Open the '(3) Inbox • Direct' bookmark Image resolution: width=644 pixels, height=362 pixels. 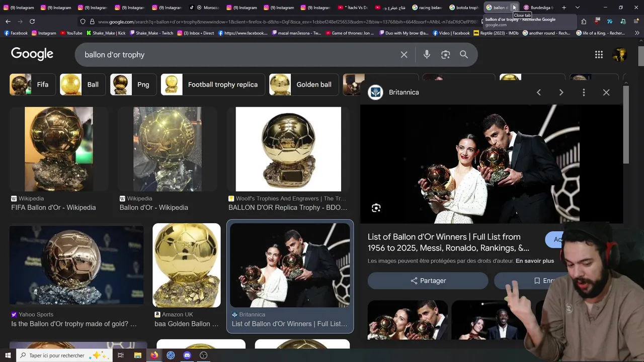[x=195, y=33]
